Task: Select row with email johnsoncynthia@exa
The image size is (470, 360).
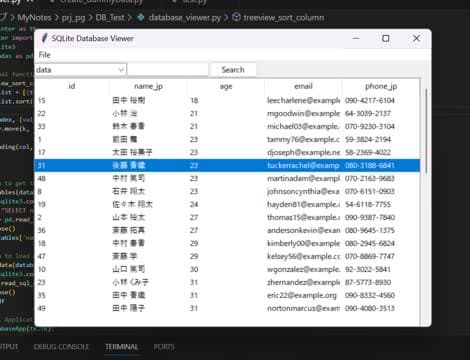Action: pyautogui.click(x=227, y=191)
